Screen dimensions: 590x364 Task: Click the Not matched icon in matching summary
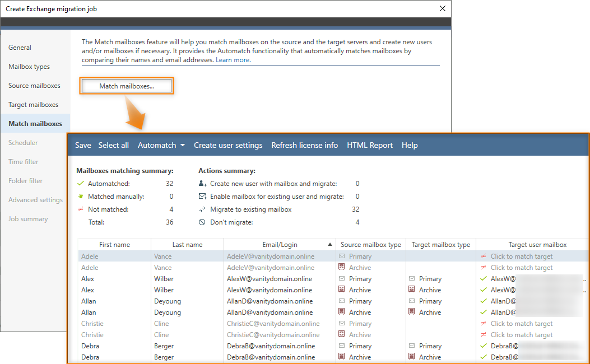pyautogui.click(x=81, y=209)
